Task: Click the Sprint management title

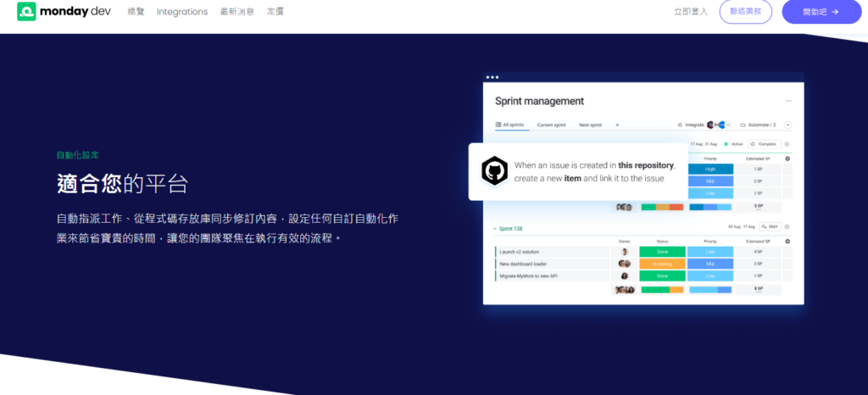Action: [x=539, y=101]
